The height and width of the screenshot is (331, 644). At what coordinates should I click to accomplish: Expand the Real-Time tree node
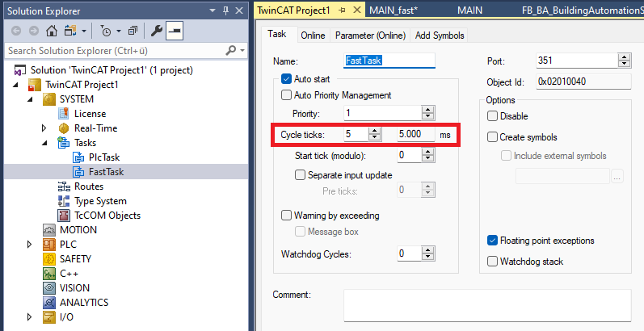(x=44, y=128)
